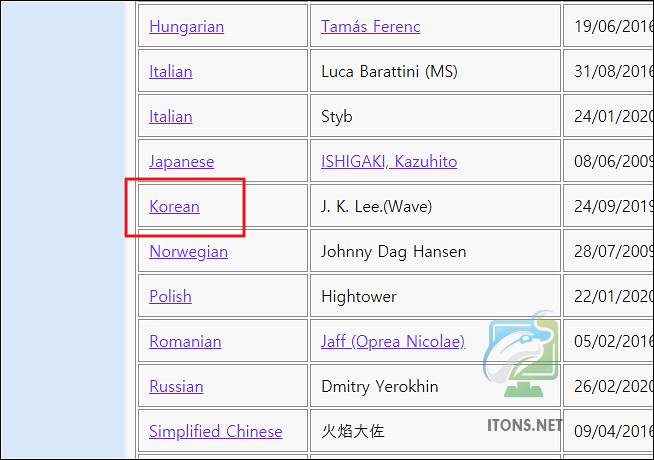
Task: Open the Romanian language link
Action: (x=185, y=342)
